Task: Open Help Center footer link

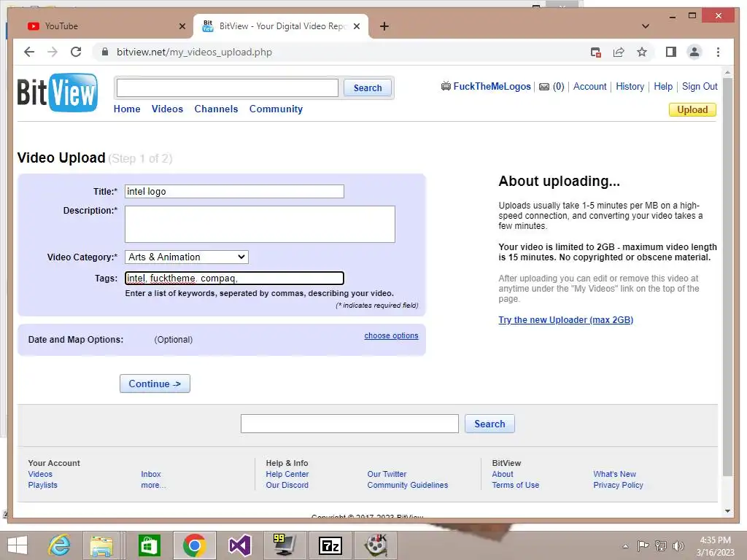Action: [287, 474]
